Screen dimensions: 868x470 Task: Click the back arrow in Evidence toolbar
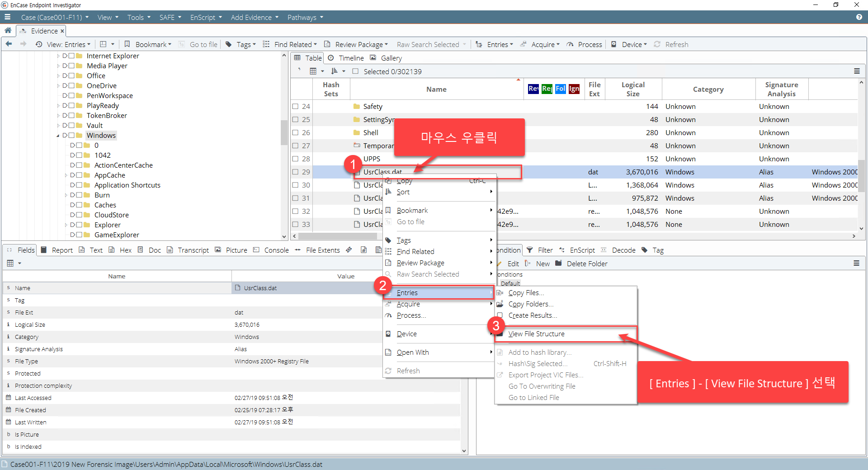click(9, 44)
